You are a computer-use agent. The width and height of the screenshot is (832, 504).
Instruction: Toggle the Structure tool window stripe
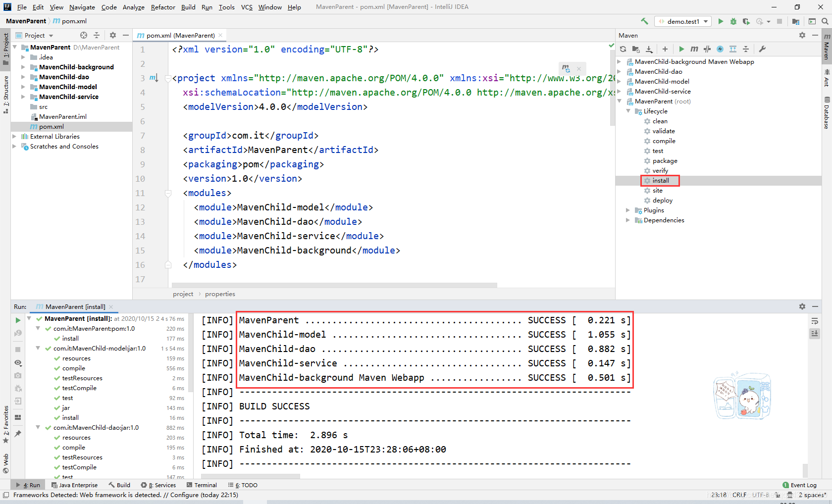pos(5,95)
